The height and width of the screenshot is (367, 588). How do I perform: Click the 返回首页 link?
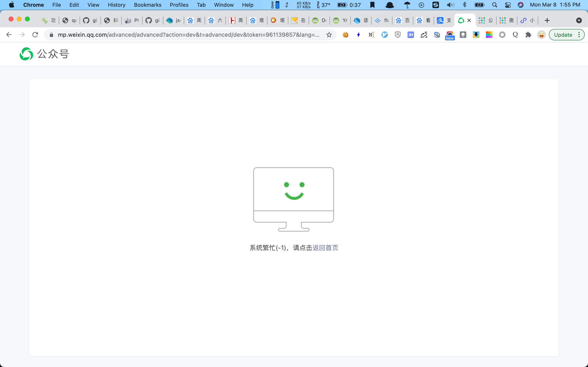click(x=325, y=248)
